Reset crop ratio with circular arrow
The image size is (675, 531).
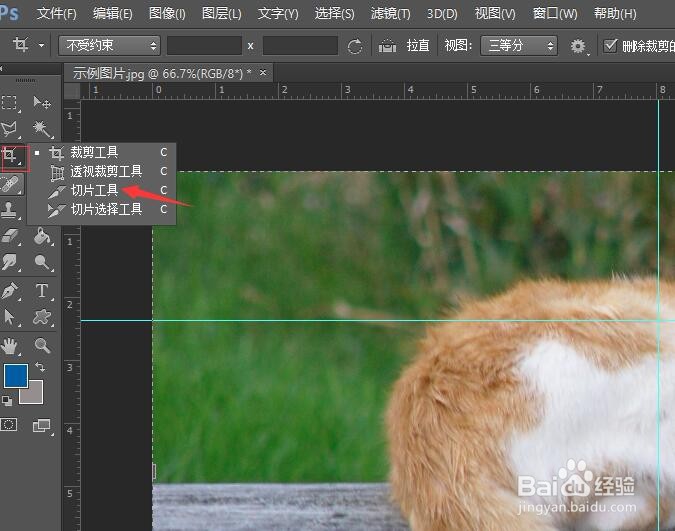click(355, 46)
